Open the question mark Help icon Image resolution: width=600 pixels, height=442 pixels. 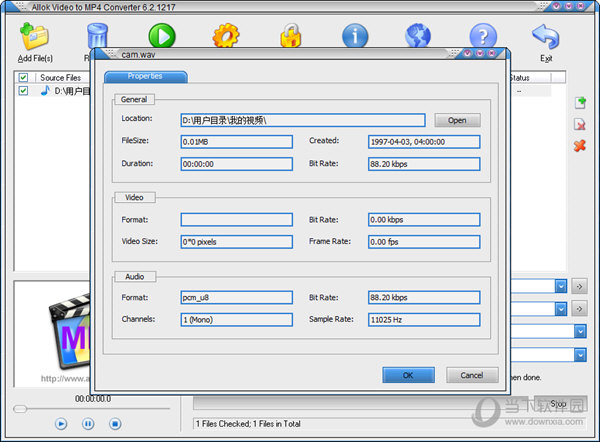(x=483, y=36)
